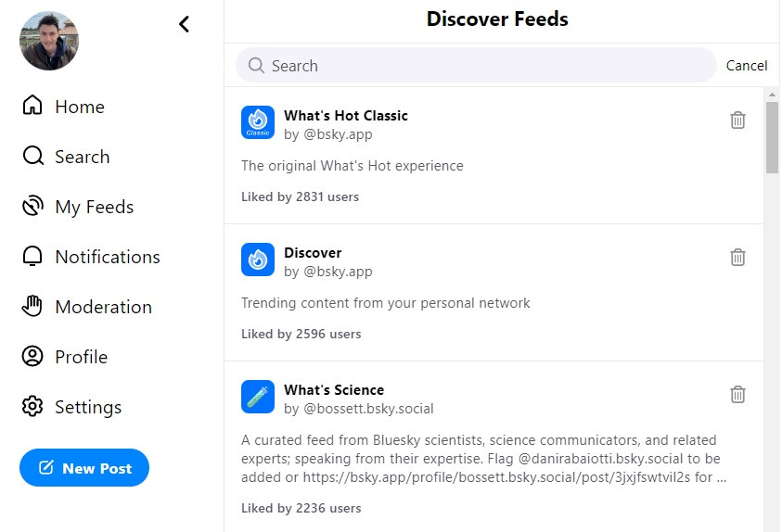782x532 pixels.
Task: Click Discover feed flame avatar
Action: tap(258, 260)
